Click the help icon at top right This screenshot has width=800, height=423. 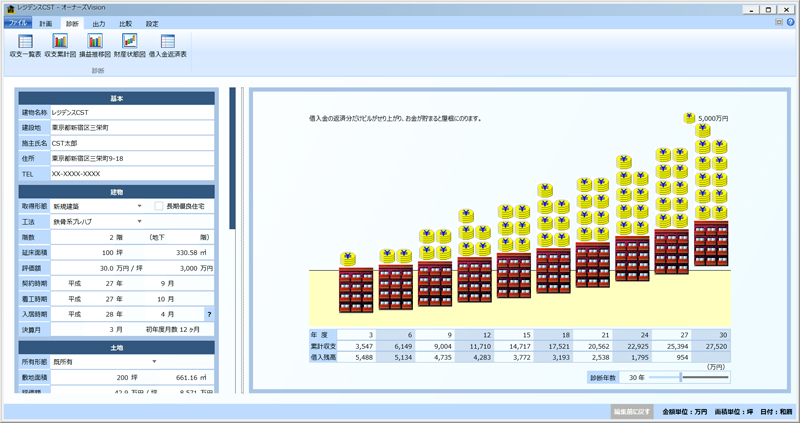(790, 21)
